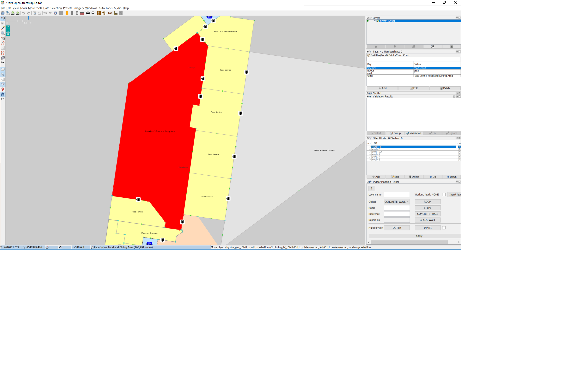The width and height of the screenshot is (588, 380).
Task: Click indoor level 2 on the level selector
Action: click(8, 27)
